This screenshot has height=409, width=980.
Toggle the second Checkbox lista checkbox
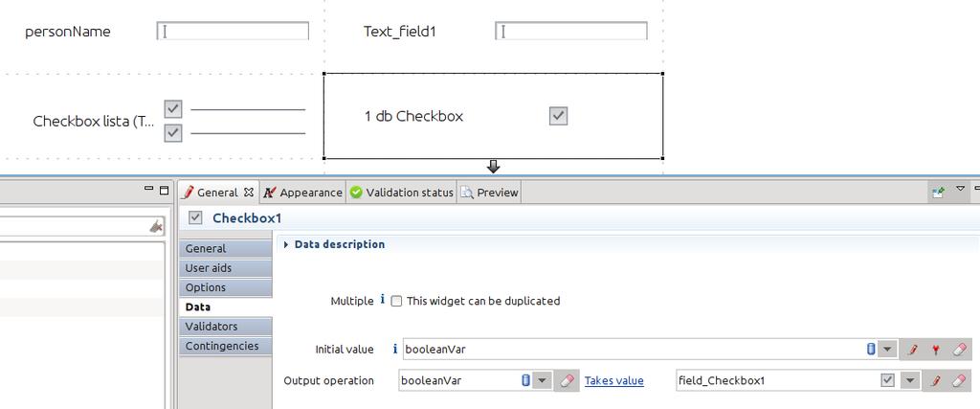(173, 133)
